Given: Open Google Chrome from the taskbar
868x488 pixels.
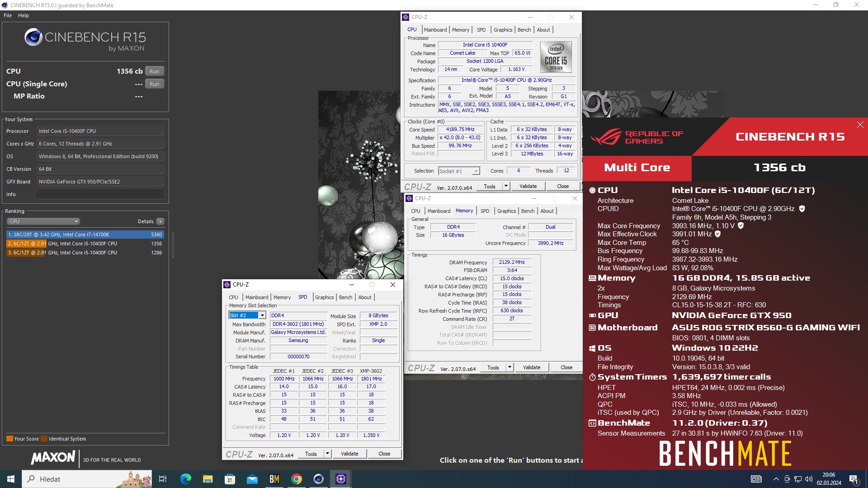Looking at the screenshot, I should (297, 479).
